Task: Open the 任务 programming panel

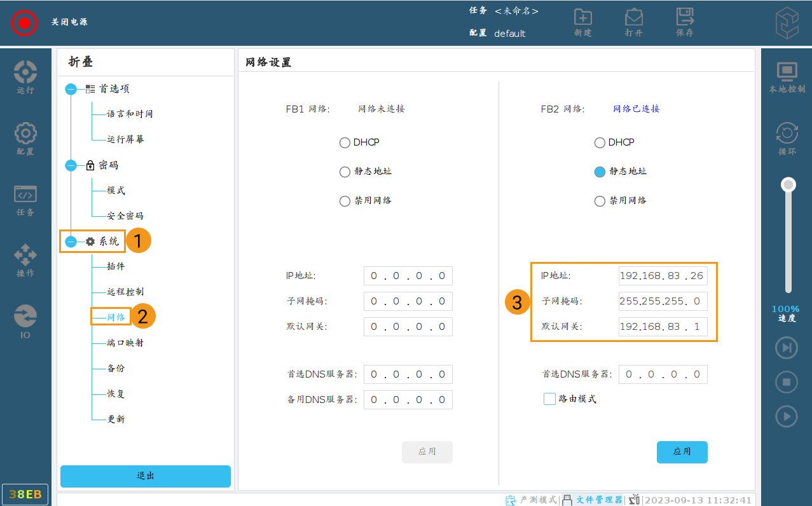Action: (x=25, y=200)
